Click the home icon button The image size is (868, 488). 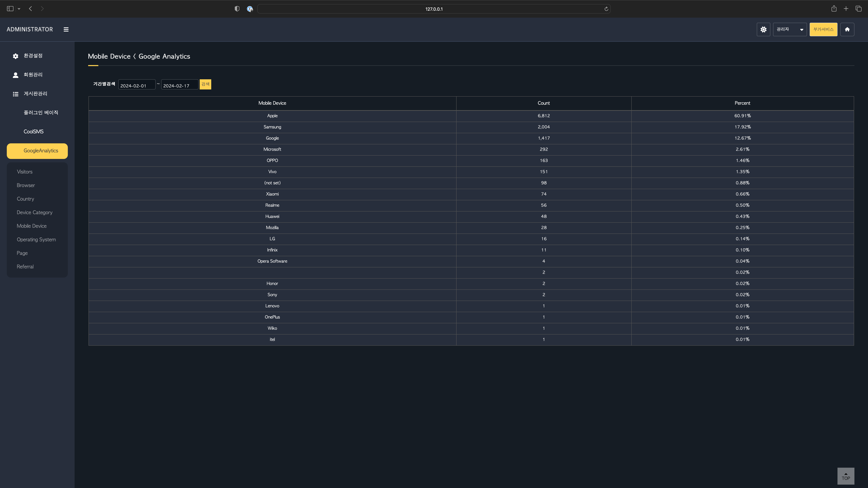847,30
